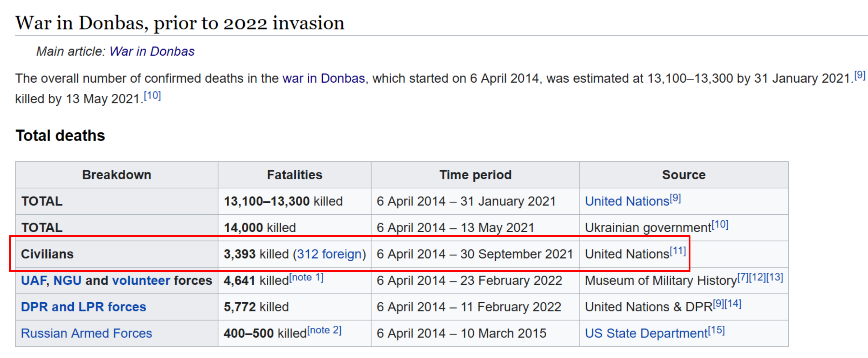The image size is (868, 358).
Task: Open citation [10] after 'killed by 13 May 2021'
Action: (x=152, y=96)
